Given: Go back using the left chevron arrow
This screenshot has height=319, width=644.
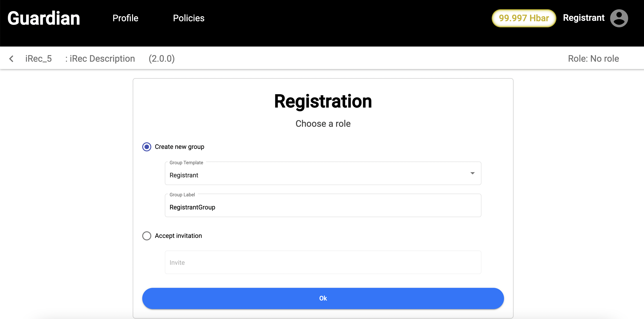Looking at the screenshot, I should pyautogui.click(x=11, y=59).
